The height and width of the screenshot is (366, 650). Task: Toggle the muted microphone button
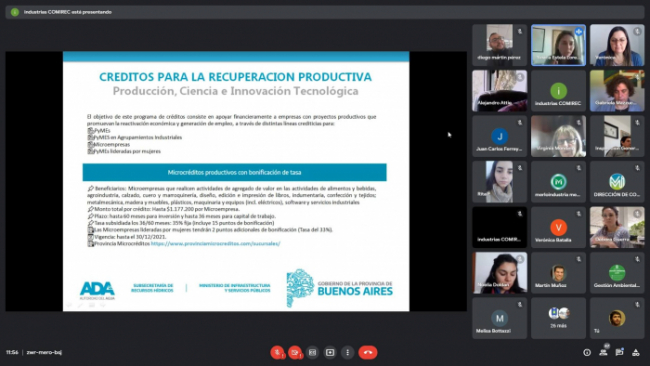(x=277, y=352)
